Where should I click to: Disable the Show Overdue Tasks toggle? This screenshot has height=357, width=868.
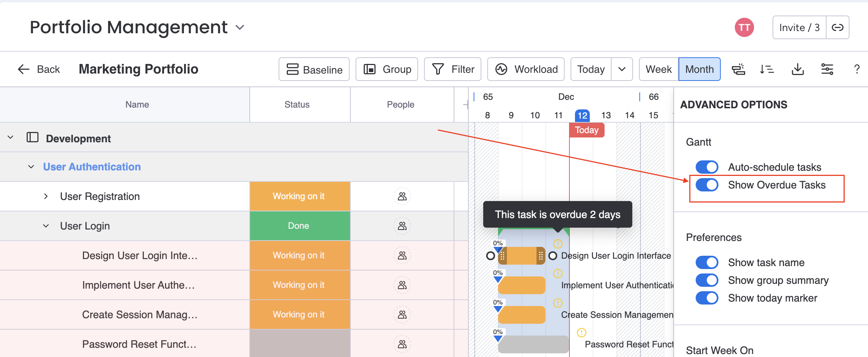coord(707,185)
